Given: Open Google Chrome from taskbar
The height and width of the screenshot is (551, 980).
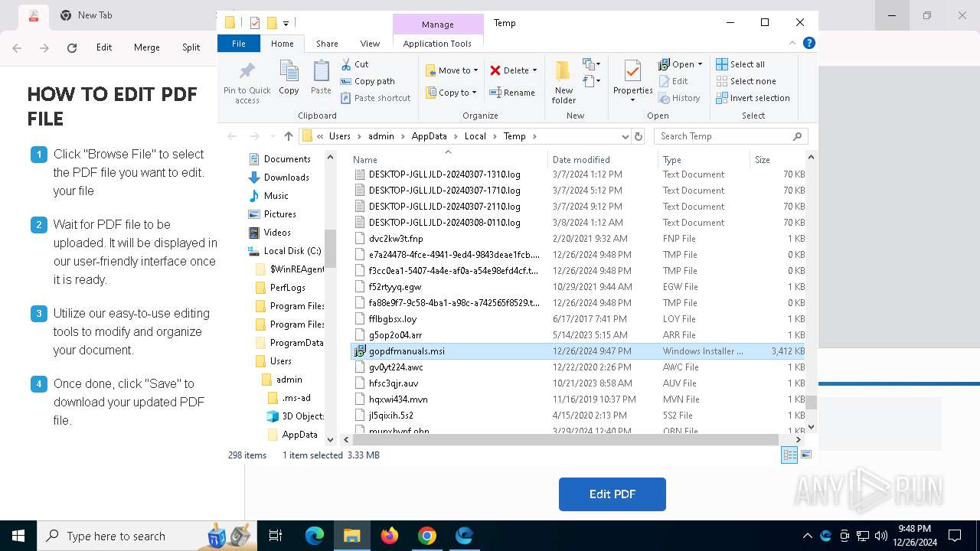Looking at the screenshot, I should pyautogui.click(x=427, y=536).
